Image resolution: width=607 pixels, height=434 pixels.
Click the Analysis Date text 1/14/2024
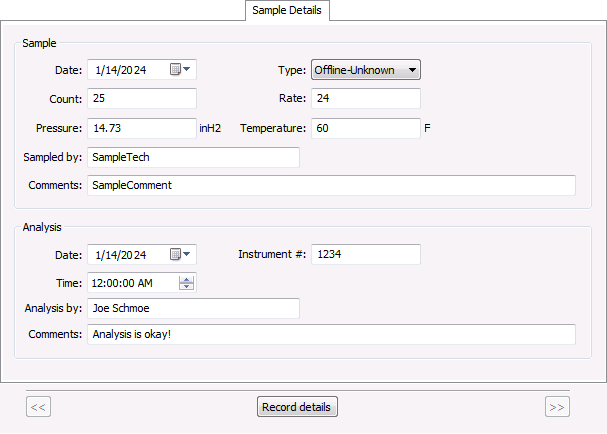click(121, 255)
